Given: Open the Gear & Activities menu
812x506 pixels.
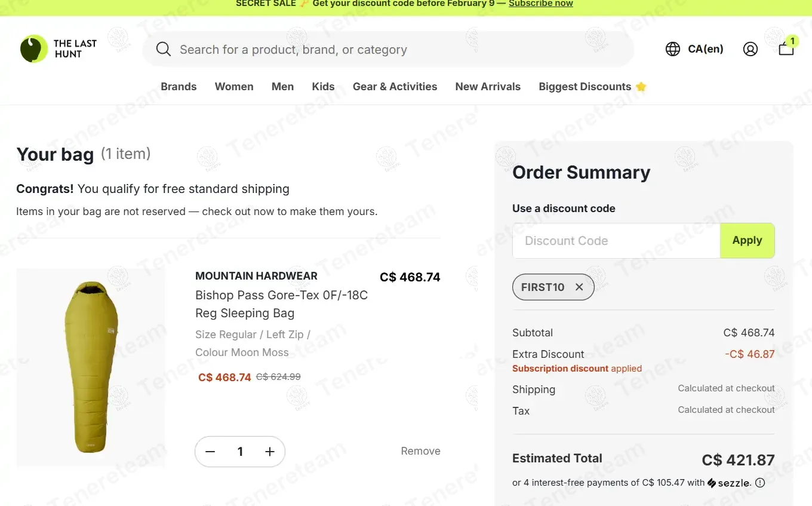Looking at the screenshot, I should (395, 87).
